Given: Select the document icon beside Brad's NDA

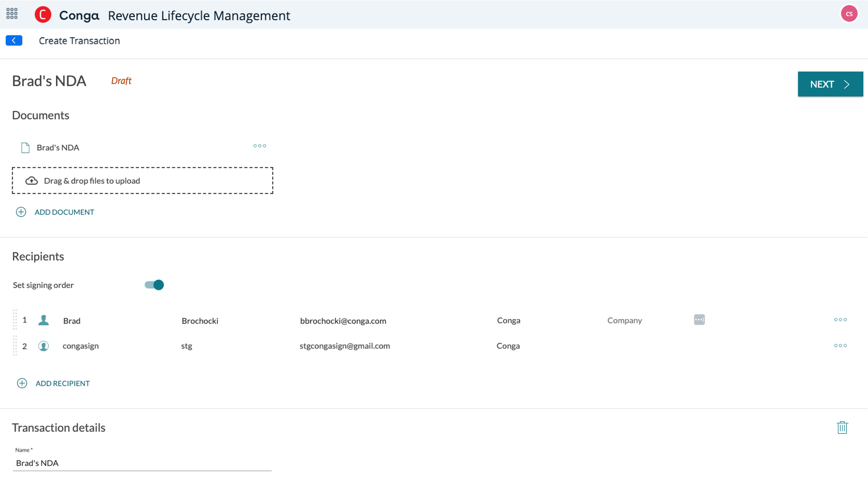Looking at the screenshot, I should pos(26,147).
